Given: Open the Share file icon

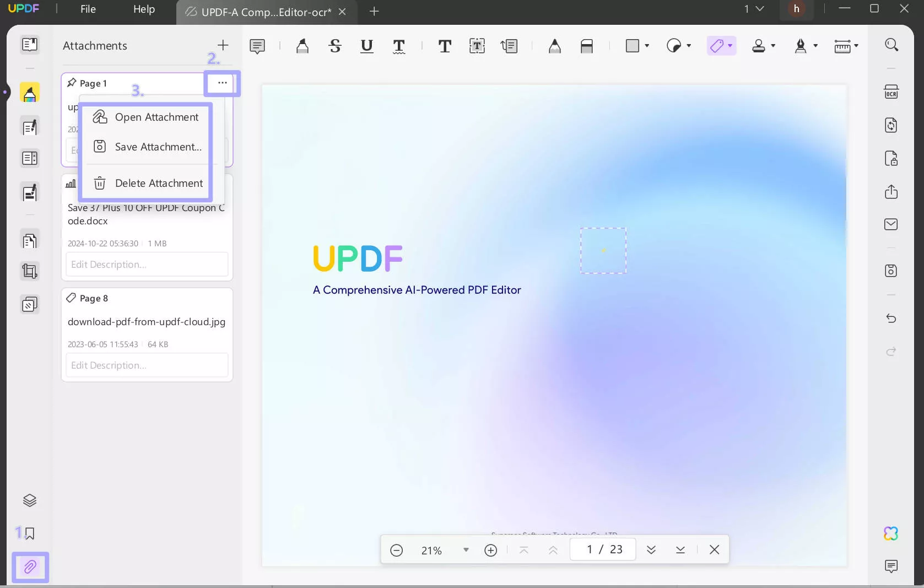Looking at the screenshot, I should pos(891,191).
